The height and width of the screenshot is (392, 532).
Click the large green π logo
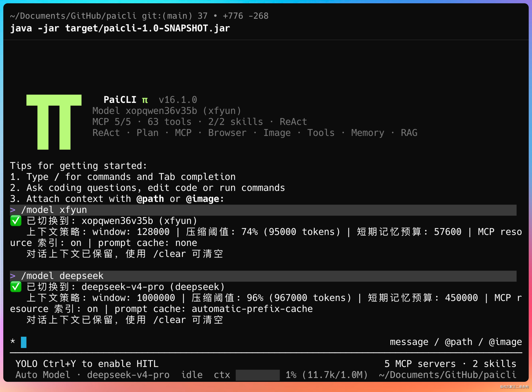[x=54, y=122]
